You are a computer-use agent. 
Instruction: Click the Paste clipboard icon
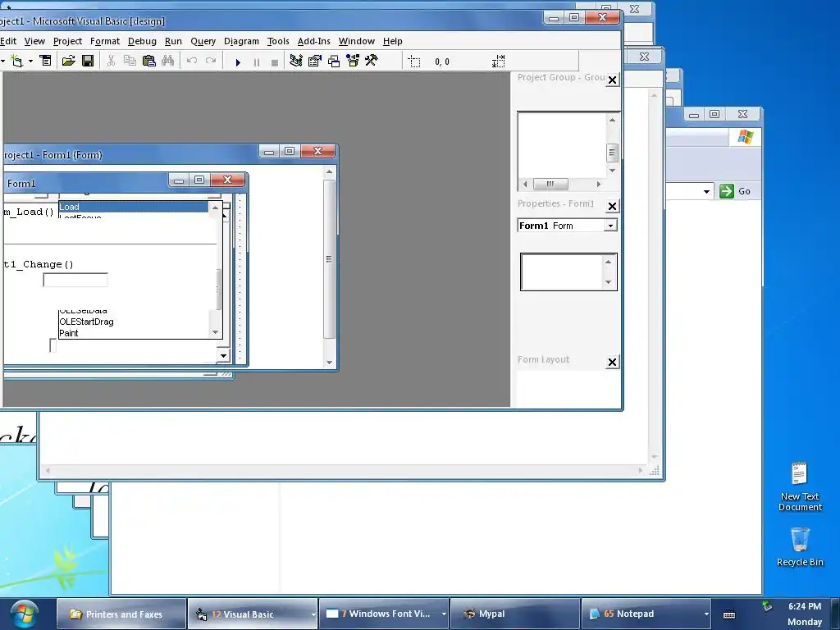[x=149, y=61]
